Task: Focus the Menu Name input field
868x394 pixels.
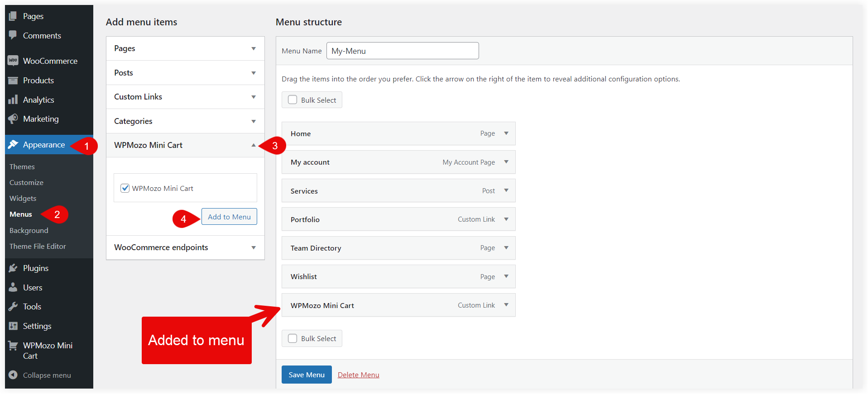Action: point(403,51)
